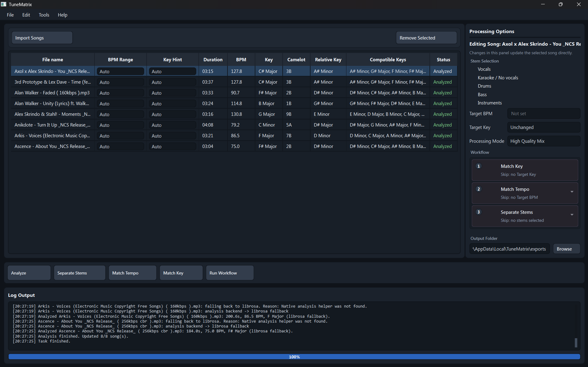Expand the Match Tempo workflow step arrow
The height and width of the screenshot is (367, 588).
572,192
